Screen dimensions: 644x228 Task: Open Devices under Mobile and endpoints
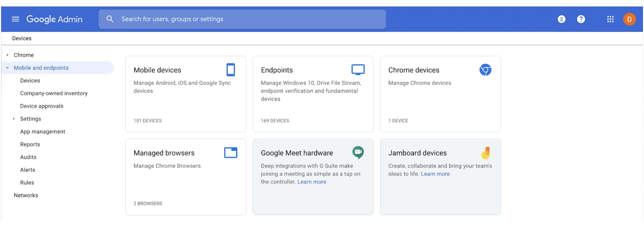pyautogui.click(x=30, y=81)
